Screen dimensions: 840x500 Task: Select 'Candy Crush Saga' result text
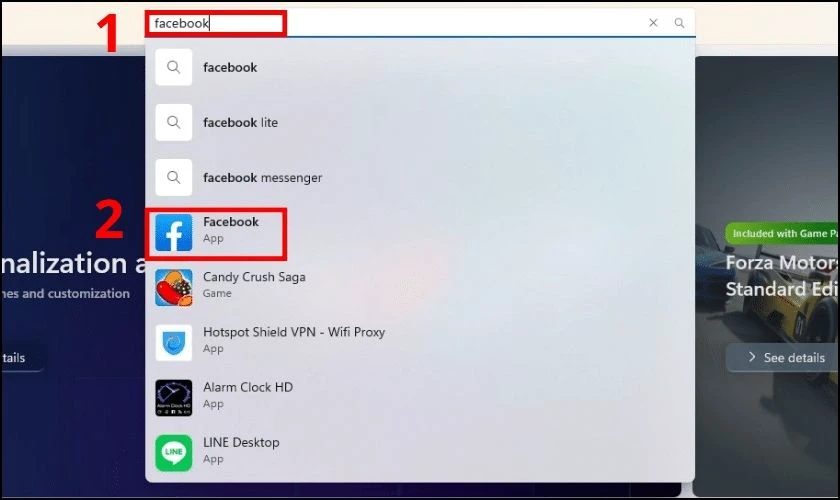tap(254, 277)
